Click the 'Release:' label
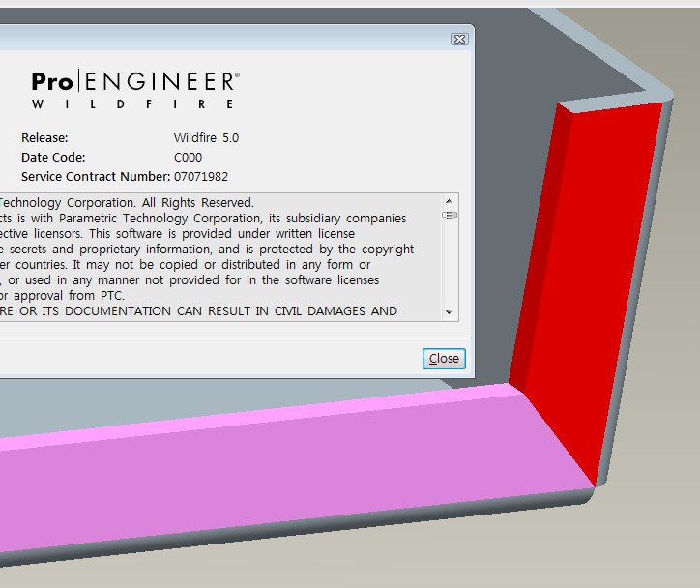The height and width of the screenshot is (588, 700). tap(44, 138)
